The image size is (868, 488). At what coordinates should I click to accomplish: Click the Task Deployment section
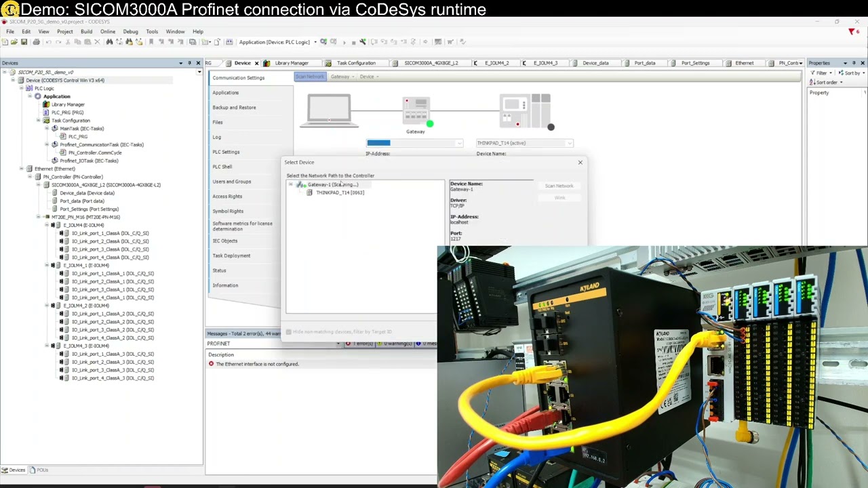point(231,256)
